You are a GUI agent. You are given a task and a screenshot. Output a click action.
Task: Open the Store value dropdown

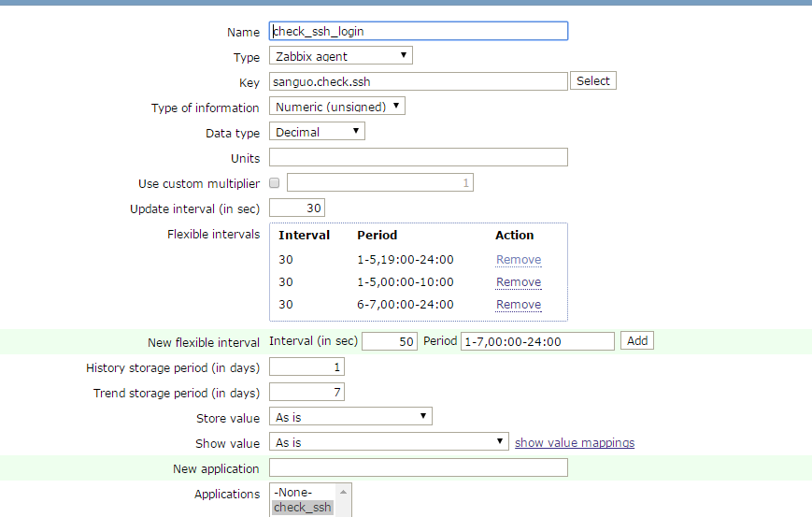click(x=350, y=417)
